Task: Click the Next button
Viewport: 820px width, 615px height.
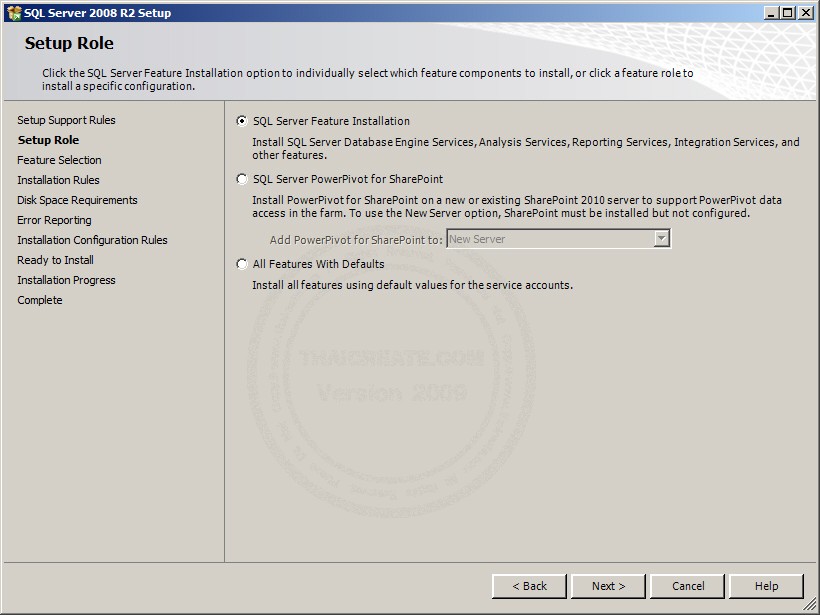Action: click(x=608, y=586)
